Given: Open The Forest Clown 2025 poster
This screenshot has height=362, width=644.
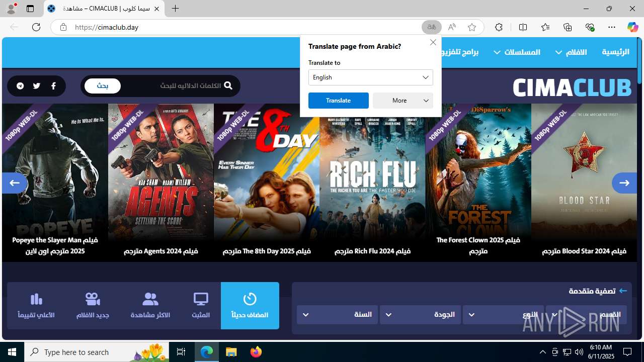Looking at the screenshot, I should [x=478, y=183].
